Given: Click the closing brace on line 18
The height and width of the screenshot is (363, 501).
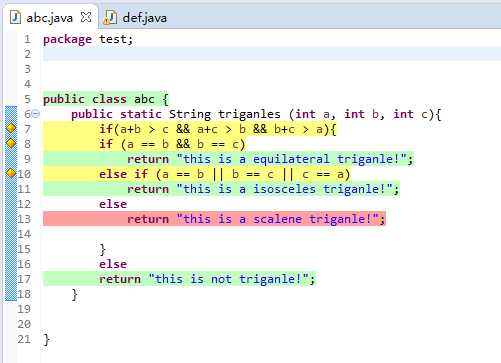Looking at the screenshot, I should pos(75,294).
